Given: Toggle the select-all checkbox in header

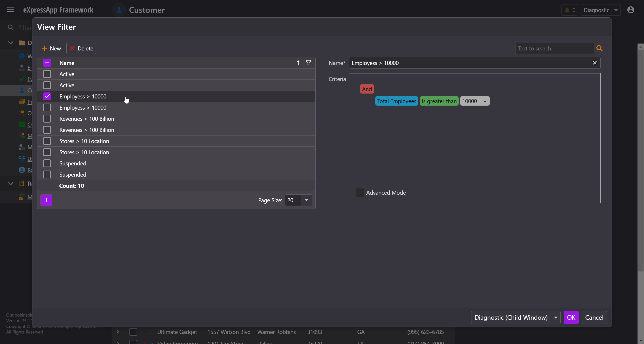Looking at the screenshot, I should coord(47,63).
